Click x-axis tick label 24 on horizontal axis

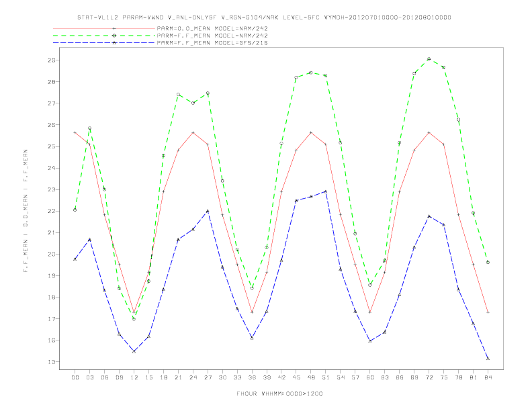click(x=193, y=377)
